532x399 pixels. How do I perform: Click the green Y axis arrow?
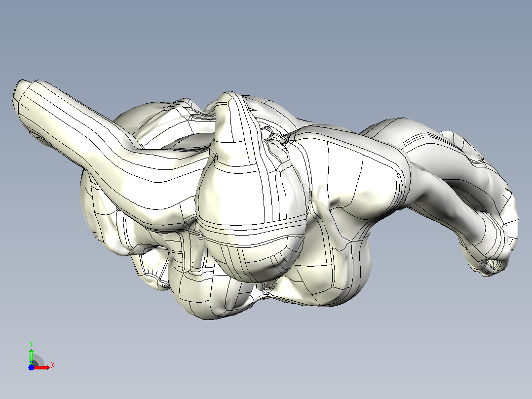(x=31, y=357)
